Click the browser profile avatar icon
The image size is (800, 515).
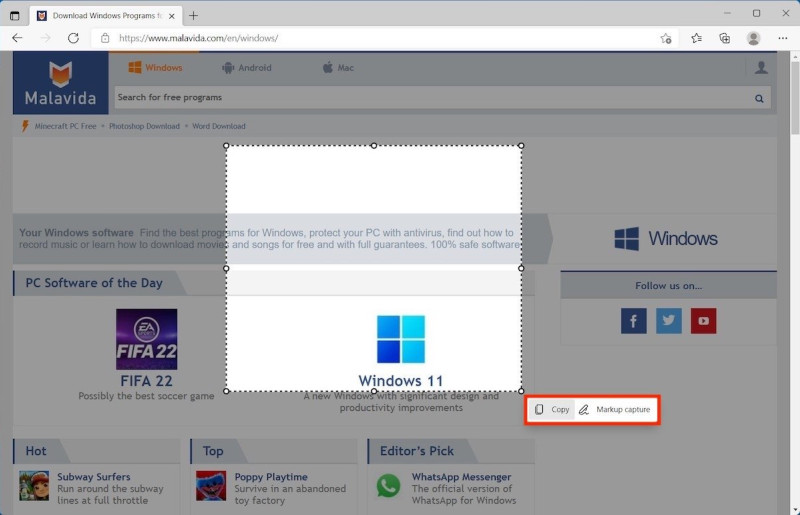point(753,38)
